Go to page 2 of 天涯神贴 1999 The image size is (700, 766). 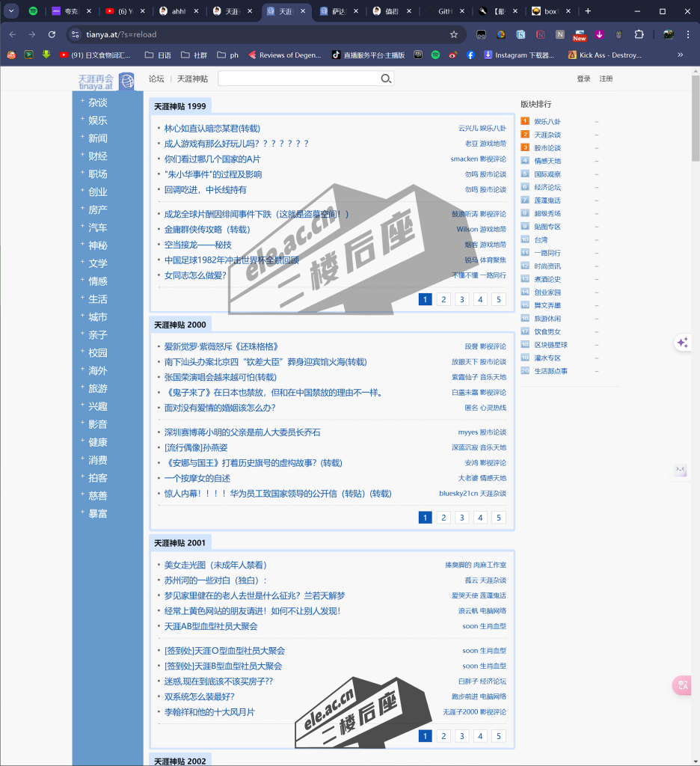443,298
